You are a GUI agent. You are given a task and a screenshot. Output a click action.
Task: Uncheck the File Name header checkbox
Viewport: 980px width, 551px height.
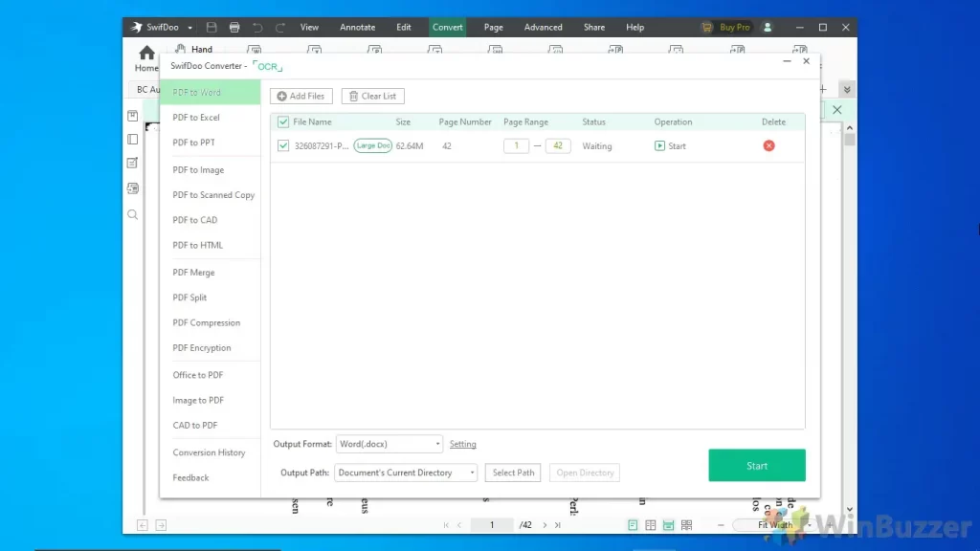282,121
